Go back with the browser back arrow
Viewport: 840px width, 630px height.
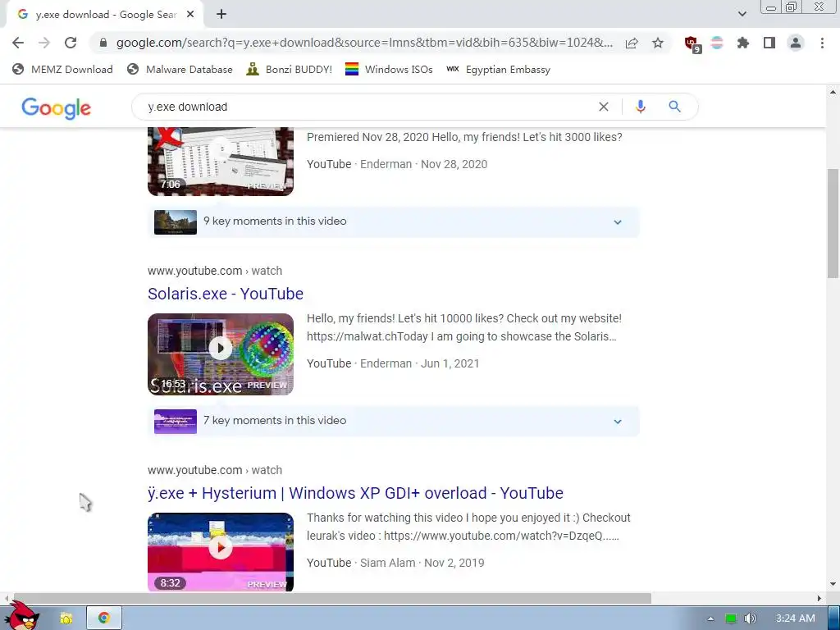coord(18,43)
